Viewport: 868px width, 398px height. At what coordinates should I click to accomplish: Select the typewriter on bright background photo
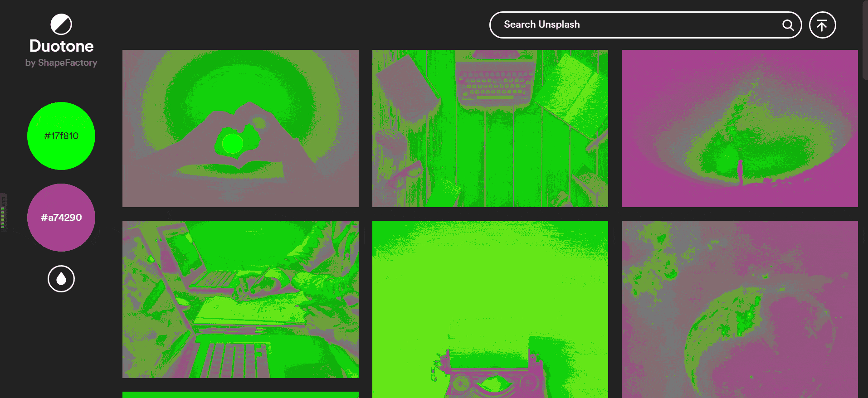(490, 309)
